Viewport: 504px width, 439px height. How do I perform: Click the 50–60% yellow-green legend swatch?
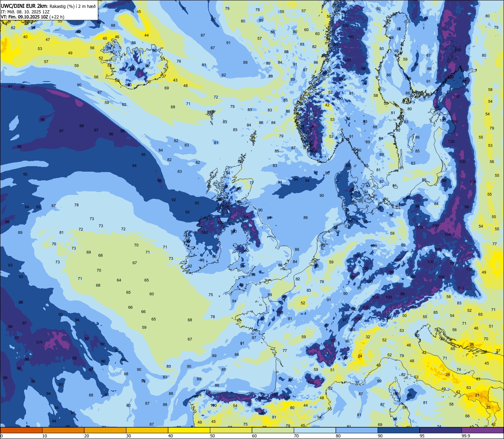231,430
